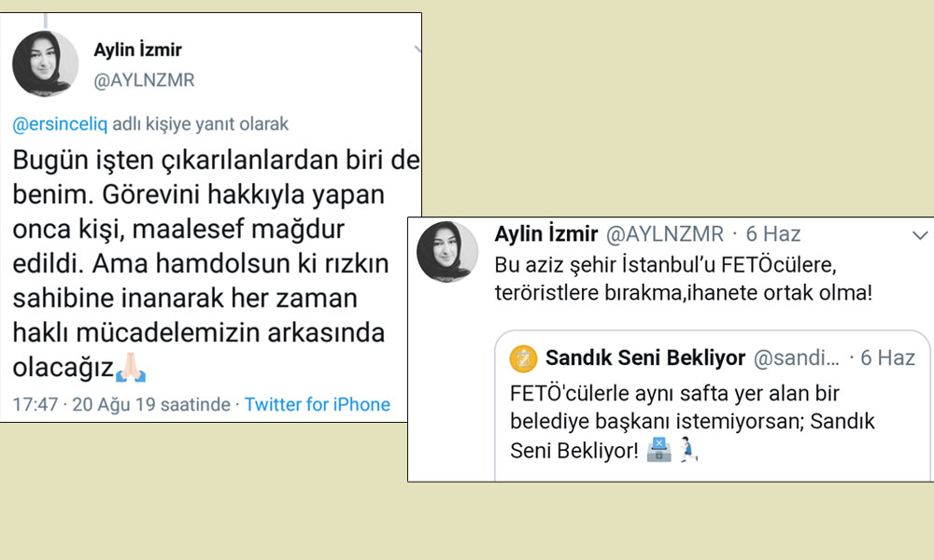Click the running person emoji in quoted tweet
The image size is (934, 560).
click(x=689, y=450)
